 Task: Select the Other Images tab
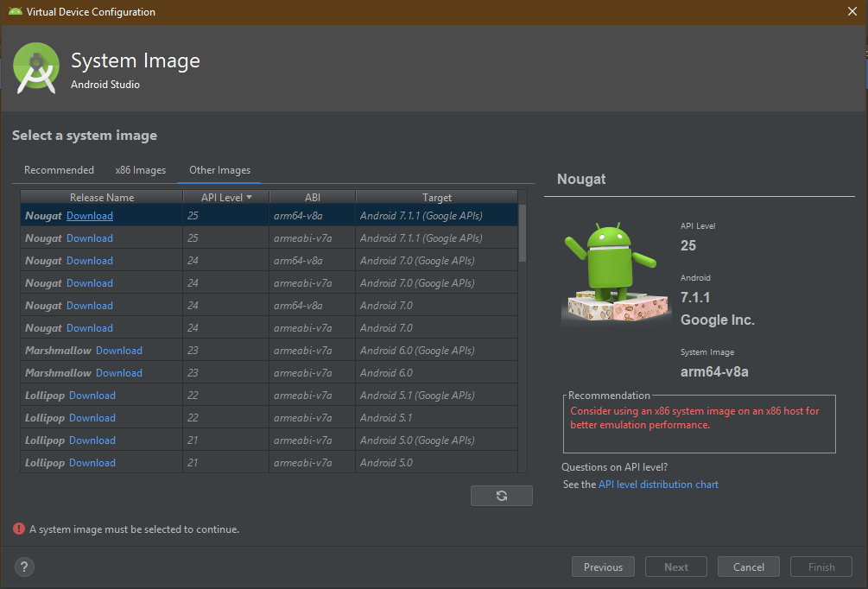pyautogui.click(x=219, y=170)
